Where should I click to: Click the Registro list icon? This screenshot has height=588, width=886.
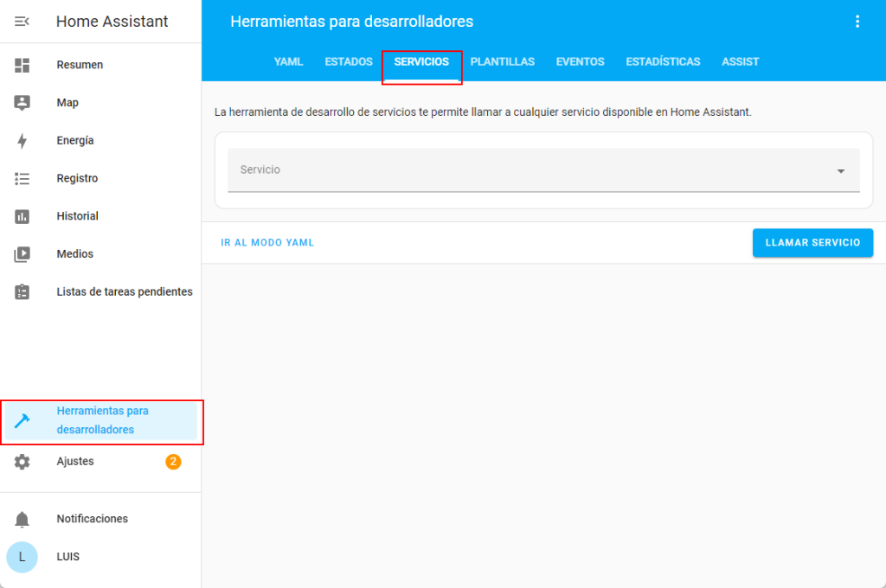[x=22, y=179]
